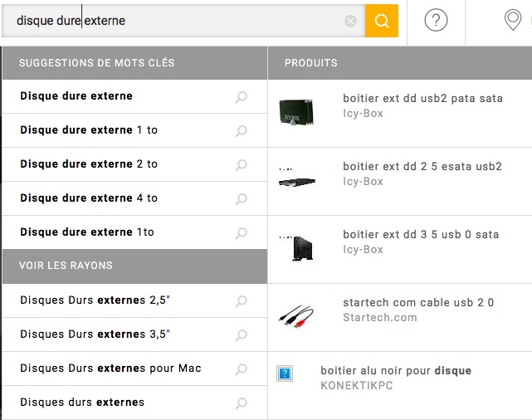This screenshot has height=420, width=532.
Task: Open help via the question mark icon
Action: point(436,21)
